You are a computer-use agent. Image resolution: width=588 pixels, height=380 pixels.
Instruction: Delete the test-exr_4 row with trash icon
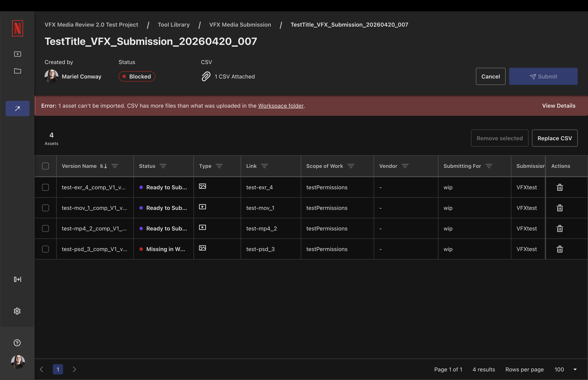click(x=560, y=187)
